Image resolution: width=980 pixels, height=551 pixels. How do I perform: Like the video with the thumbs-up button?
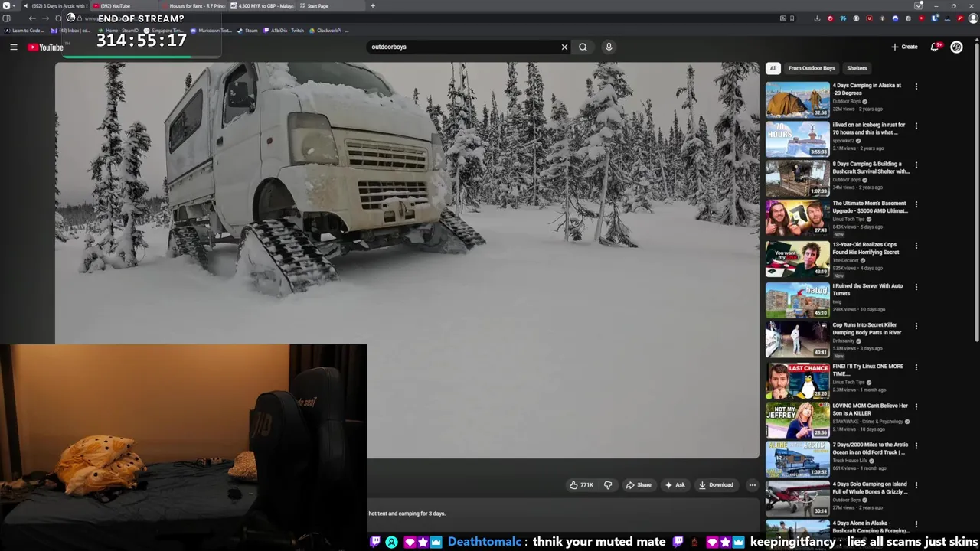tap(581, 484)
